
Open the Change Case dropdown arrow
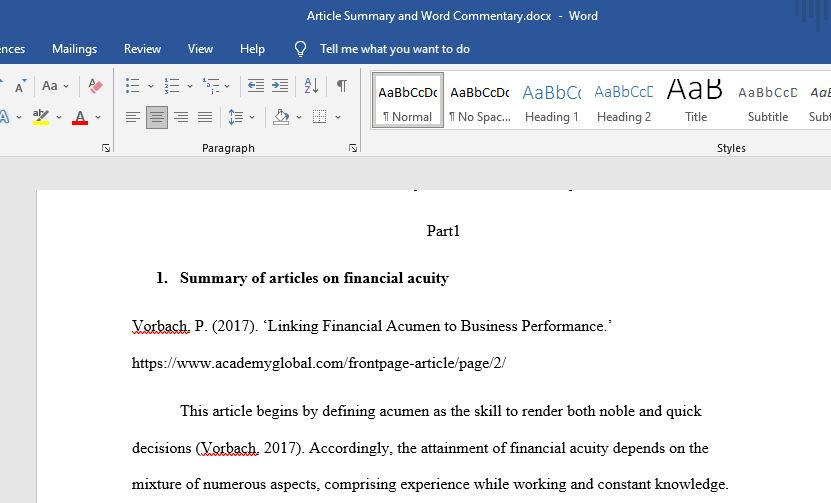point(66,86)
